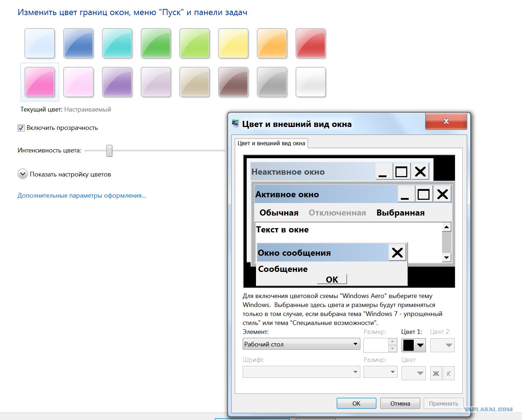This screenshot has height=420, width=522.
Task: Toggle bold 'Ж' font button
Action: coord(436,373)
